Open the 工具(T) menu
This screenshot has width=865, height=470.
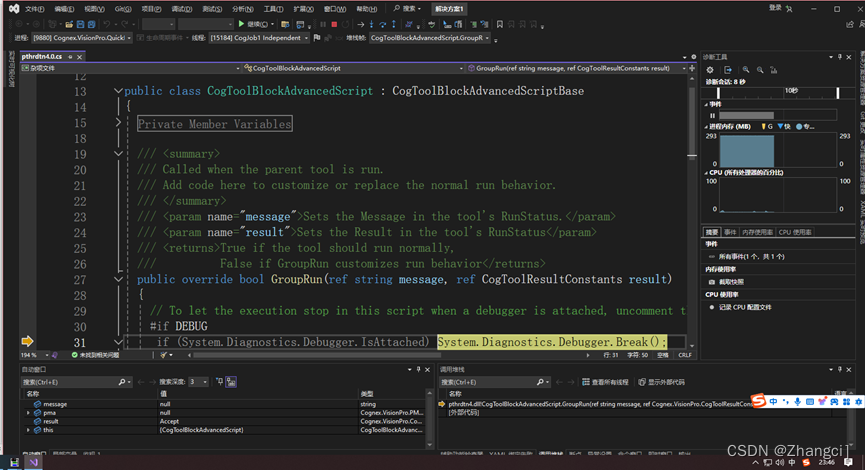pos(273,9)
